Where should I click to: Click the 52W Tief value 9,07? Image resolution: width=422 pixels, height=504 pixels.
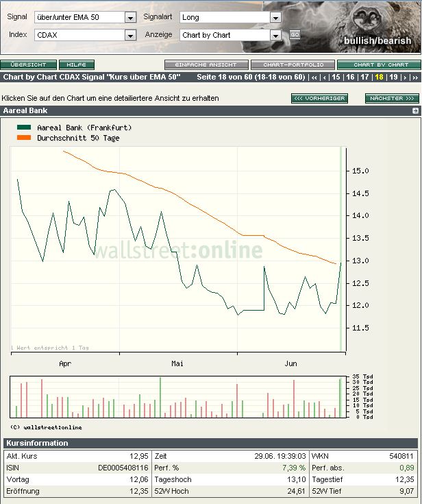pyautogui.click(x=406, y=491)
